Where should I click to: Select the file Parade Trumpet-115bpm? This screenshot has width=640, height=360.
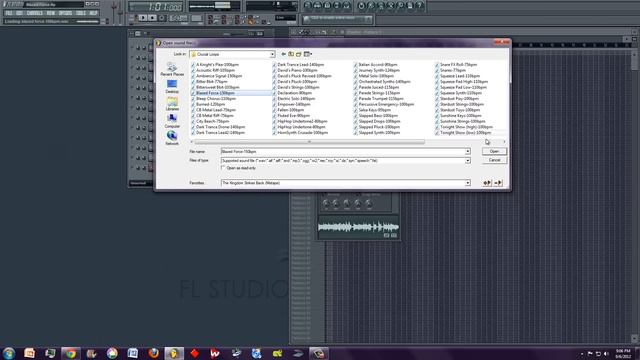point(380,98)
